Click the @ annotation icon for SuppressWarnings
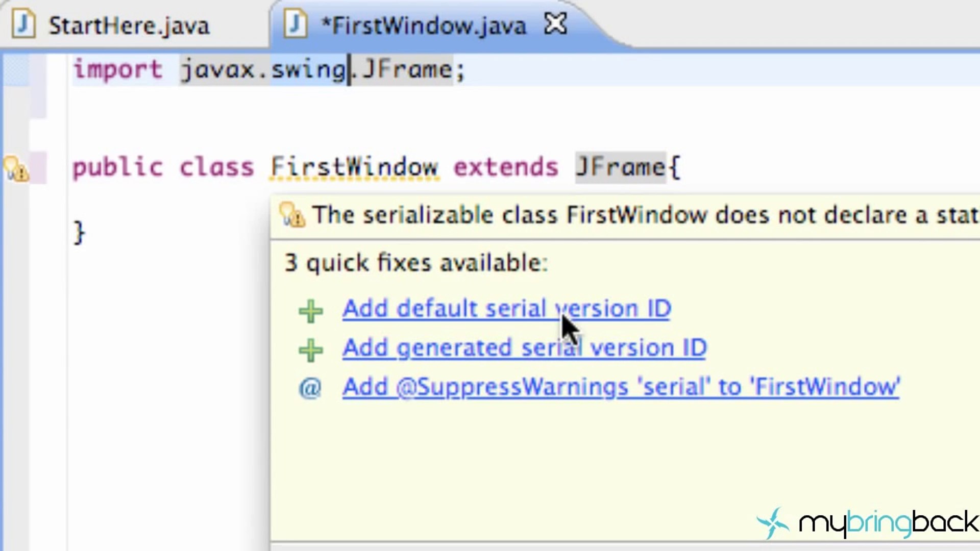The height and width of the screenshot is (551, 980). click(310, 388)
